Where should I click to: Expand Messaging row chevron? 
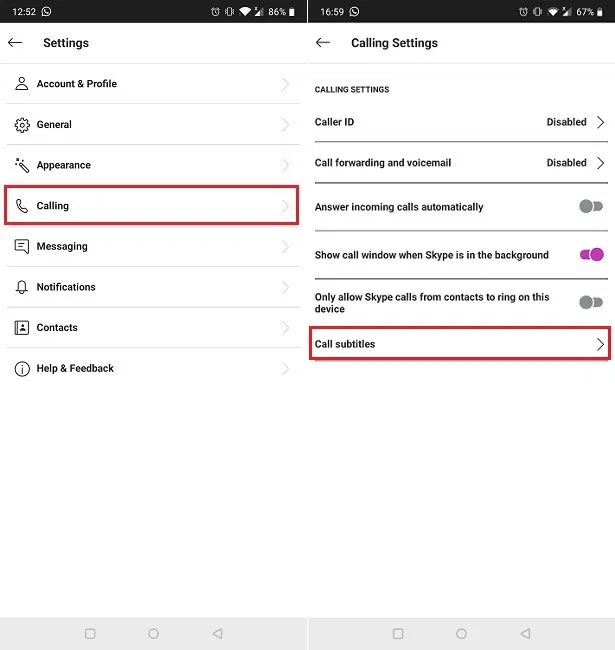(285, 246)
